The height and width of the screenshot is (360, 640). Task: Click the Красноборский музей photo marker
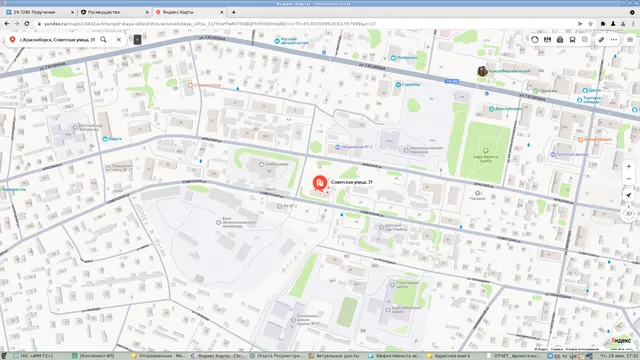click(482, 71)
